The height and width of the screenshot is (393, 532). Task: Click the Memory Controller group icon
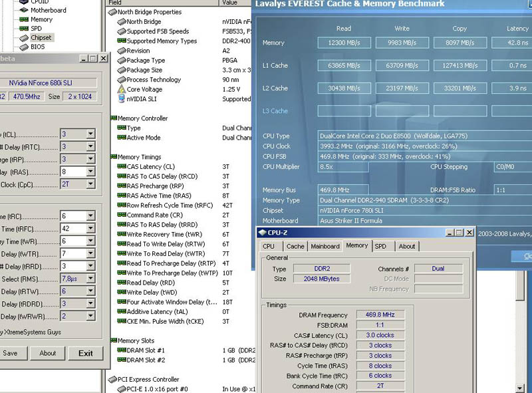pyautogui.click(x=114, y=118)
